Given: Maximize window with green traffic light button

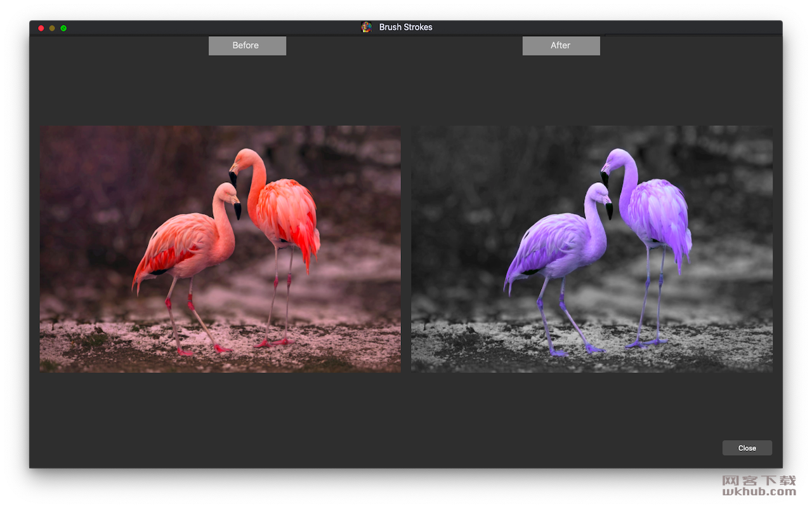Looking at the screenshot, I should pyautogui.click(x=63, y=28).
